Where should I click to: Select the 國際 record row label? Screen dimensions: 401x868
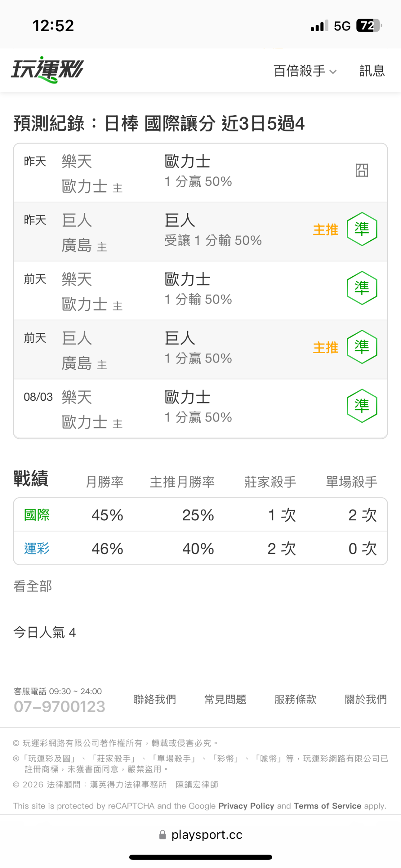pos(37,515)
